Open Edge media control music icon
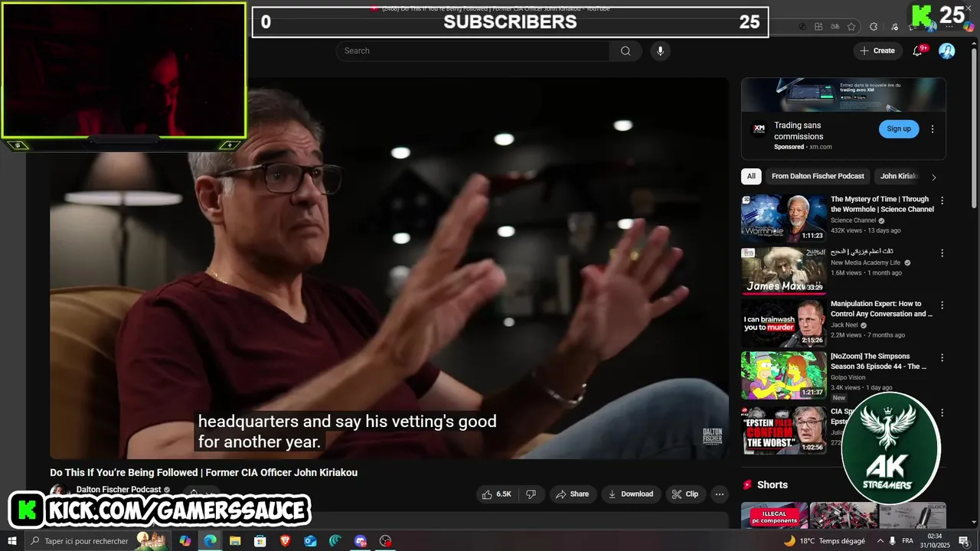 [894, 27]
